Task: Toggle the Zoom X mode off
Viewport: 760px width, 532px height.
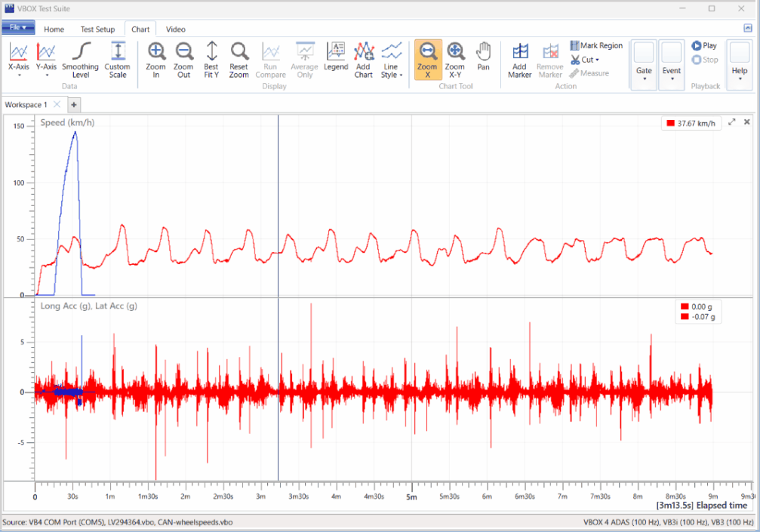Action: 427,60
